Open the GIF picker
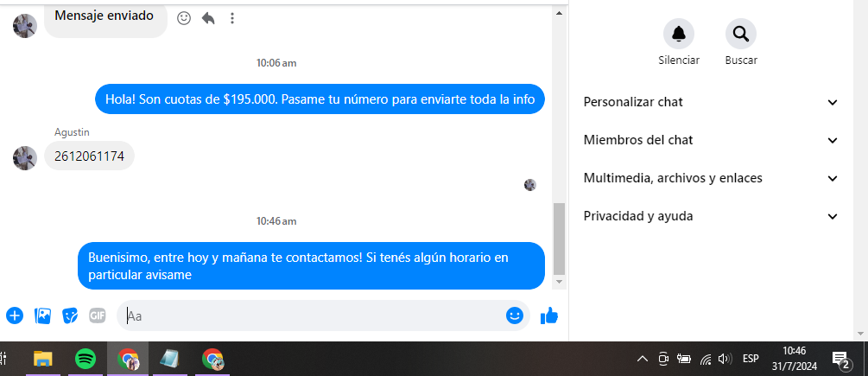Viewport: 868px width, 376px height. point(98,315)
